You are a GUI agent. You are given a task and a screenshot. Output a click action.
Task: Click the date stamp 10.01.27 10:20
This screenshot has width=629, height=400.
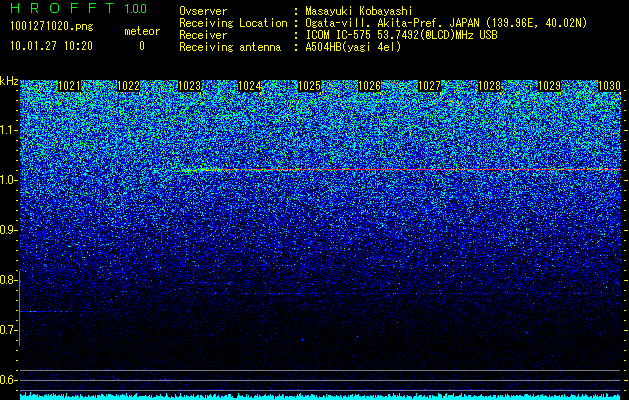51,46
